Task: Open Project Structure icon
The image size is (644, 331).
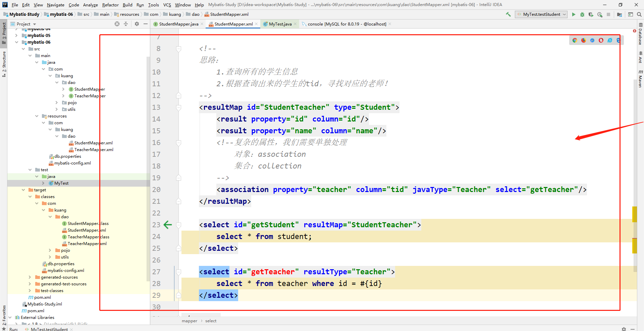Action: click(619, 14)
